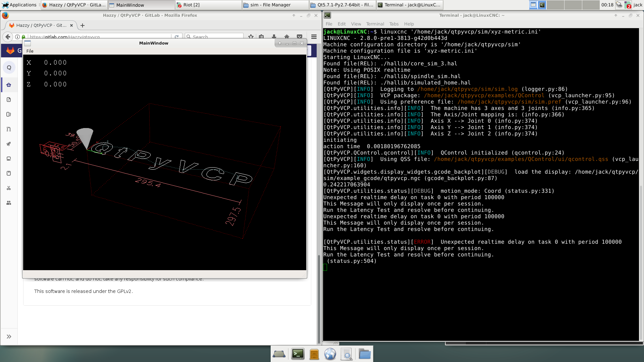Screen dimensions: 644x362
Task: Click the network connection tray icon
Action: (619, 5)
